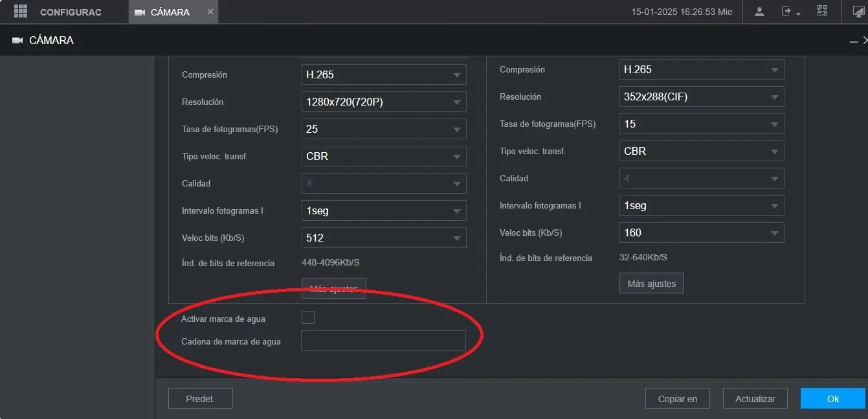
Task: Select the CÁMARA tab
Action: pos(170,12)
